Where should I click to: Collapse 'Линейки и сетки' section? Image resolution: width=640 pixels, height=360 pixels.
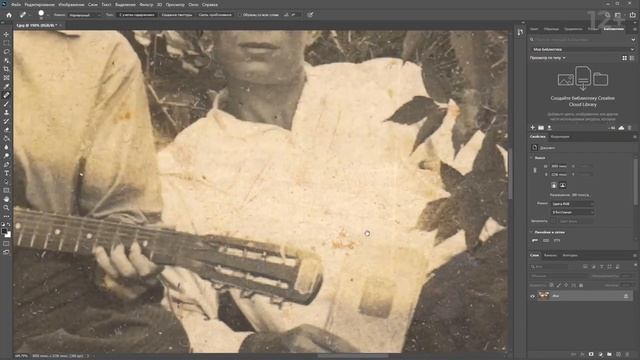[x=532, y=232]
